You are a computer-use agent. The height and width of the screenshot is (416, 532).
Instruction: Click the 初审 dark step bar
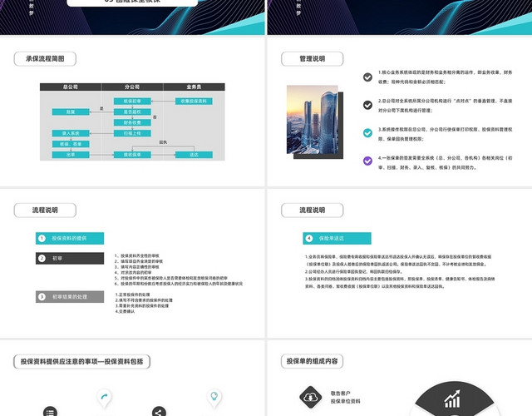point(70,259)
